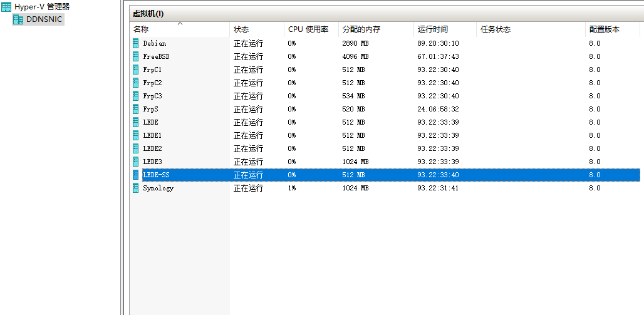Select the DDNSNIC server node

point(44,19)
